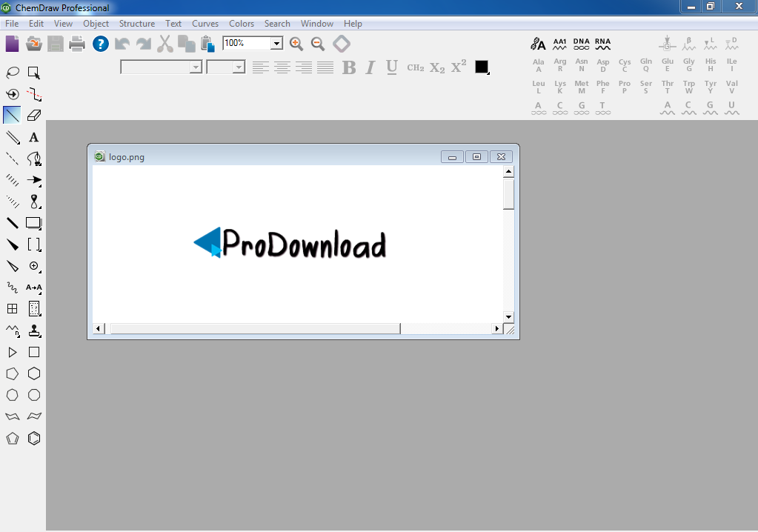Toggle Bold text formatting
This screenshot has width=758, height=532.
(348, 67)
